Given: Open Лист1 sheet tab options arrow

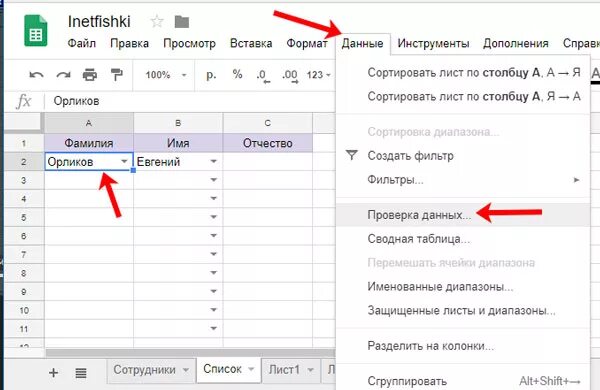Looking at the screenshot, I should point(311,370).
